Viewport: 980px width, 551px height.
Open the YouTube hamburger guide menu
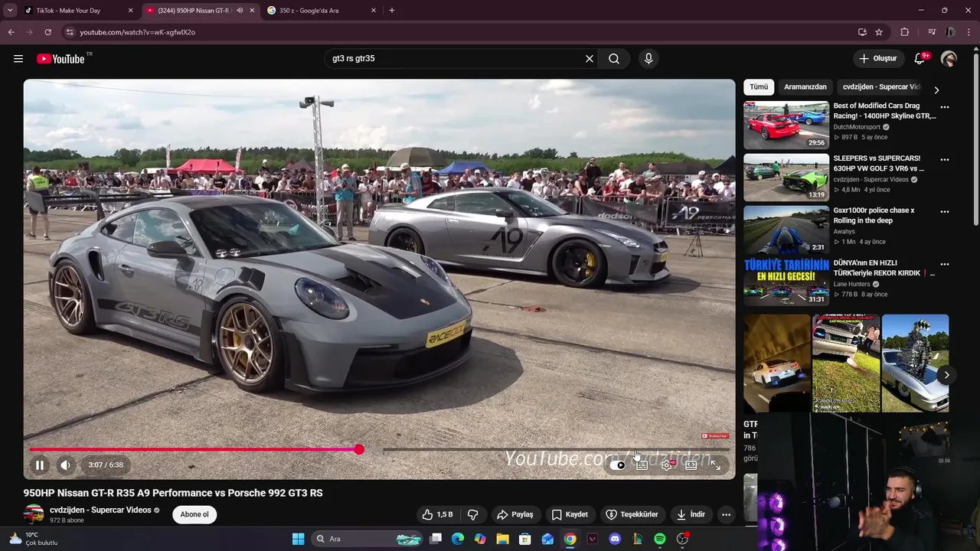click(x=18, y=59)
